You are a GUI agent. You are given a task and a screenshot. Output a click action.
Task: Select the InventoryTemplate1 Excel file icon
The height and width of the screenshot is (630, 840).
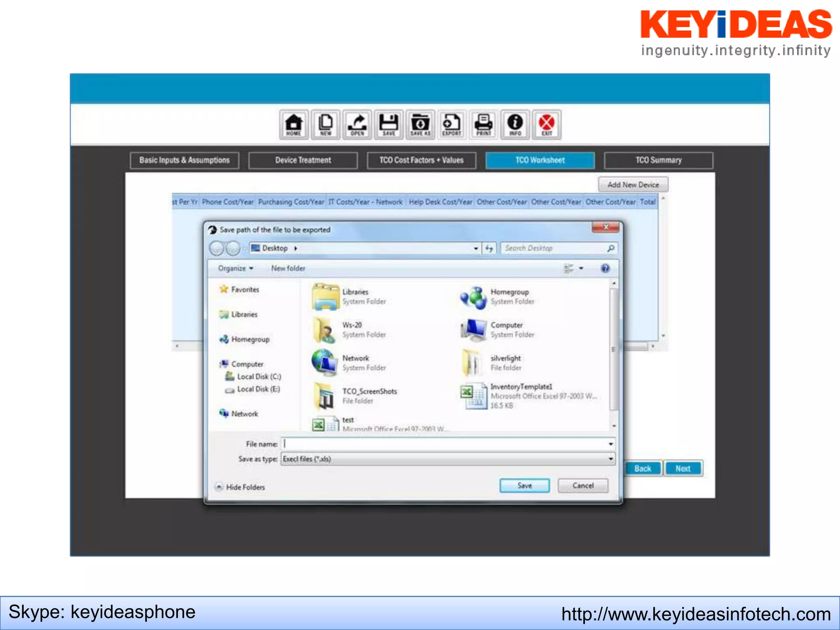[x=473, y=396]
